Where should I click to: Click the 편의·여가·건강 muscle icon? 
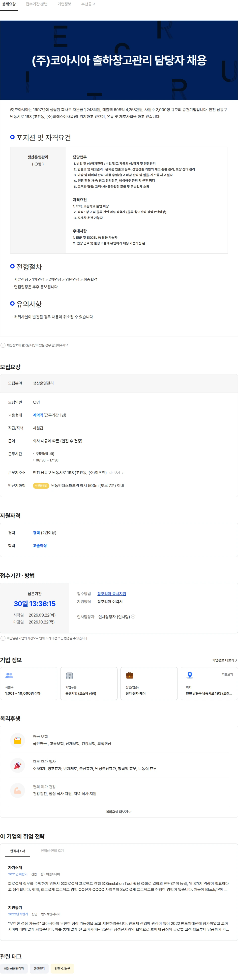[x=18, y=790]
